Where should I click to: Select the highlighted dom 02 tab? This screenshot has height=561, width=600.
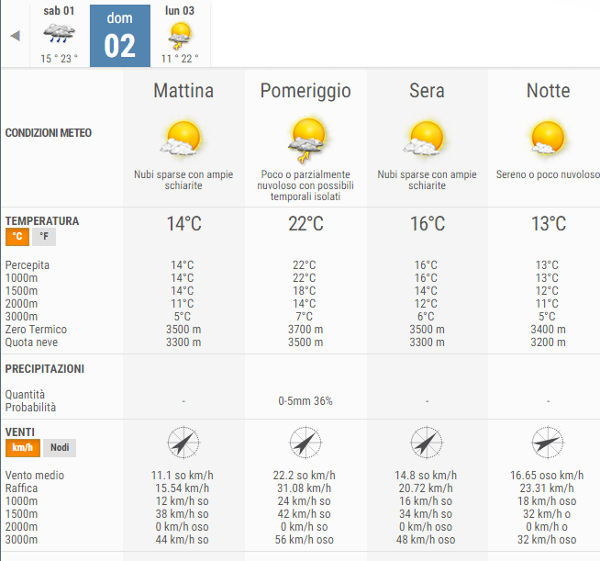[x=120, y=36]
